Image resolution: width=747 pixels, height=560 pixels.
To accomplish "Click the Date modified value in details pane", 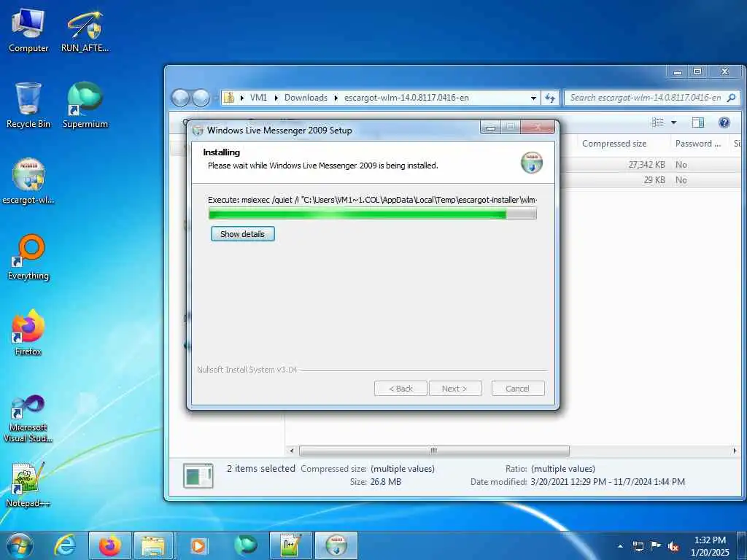I will tap(608, 482).
